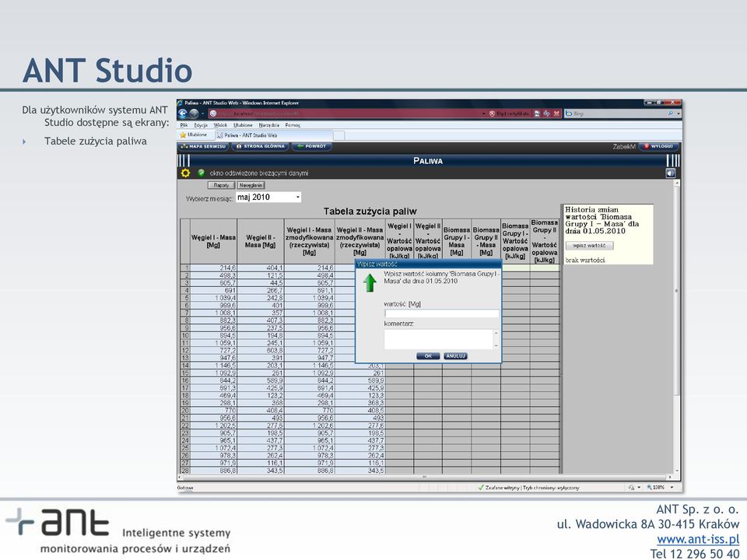Click the browser address bar
Viewport: 747px width, 560px height.
(346, 114)
